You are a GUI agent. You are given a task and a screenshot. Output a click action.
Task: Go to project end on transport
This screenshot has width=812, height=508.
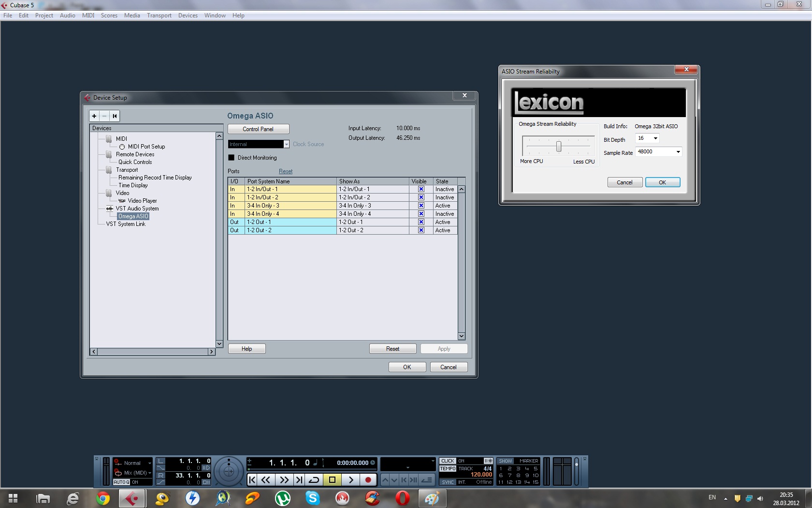(299, 480)
